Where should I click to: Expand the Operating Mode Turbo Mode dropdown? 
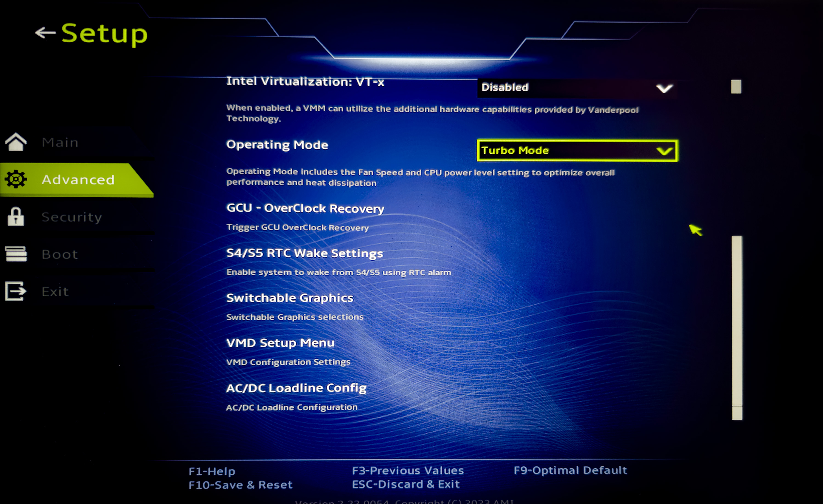tap(577, 150)
